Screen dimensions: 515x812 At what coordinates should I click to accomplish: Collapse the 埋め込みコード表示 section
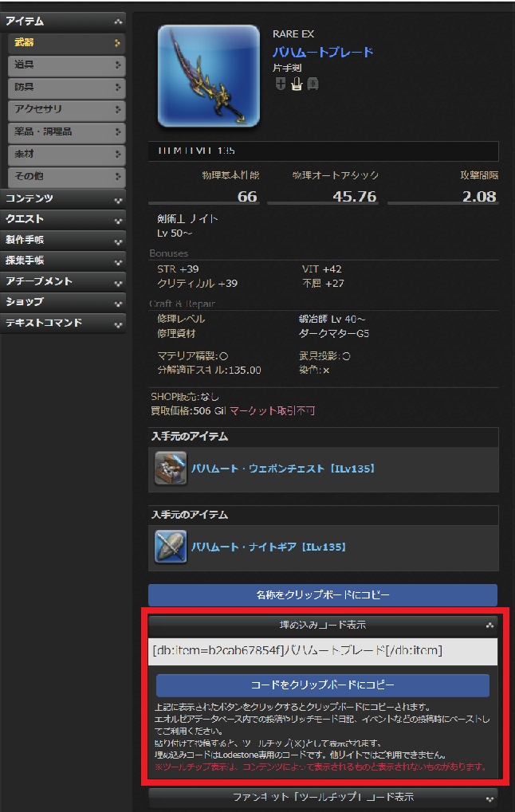point(323,625)
